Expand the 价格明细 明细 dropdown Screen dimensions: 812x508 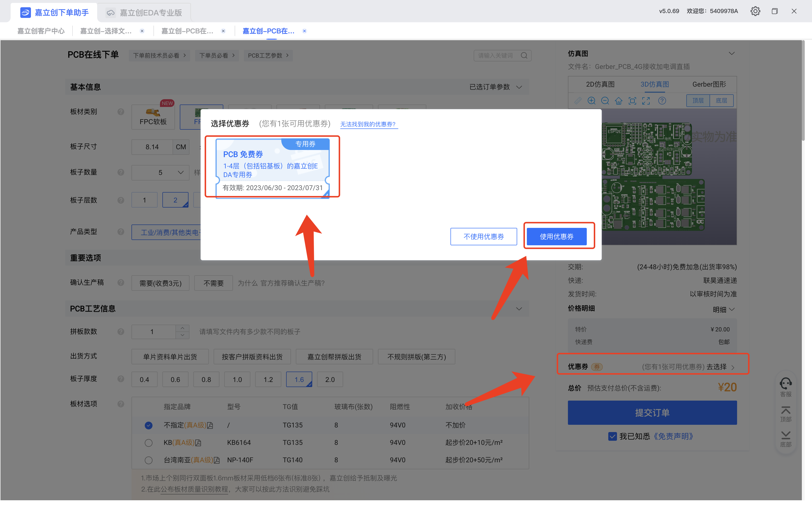pos(723,309)
